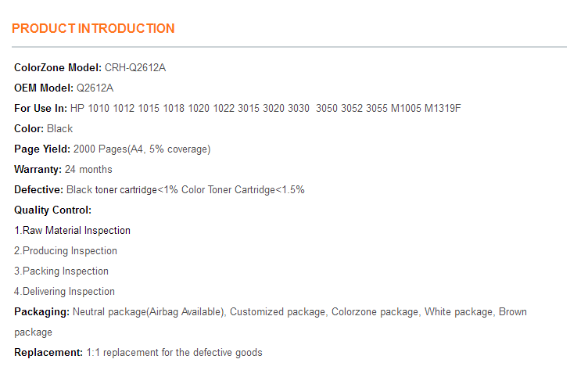This screenshot has height=388, width=588.
Task: Click the 2000 Pages(A4, 5% coverage) text
Action: click(x=142, y=149)
